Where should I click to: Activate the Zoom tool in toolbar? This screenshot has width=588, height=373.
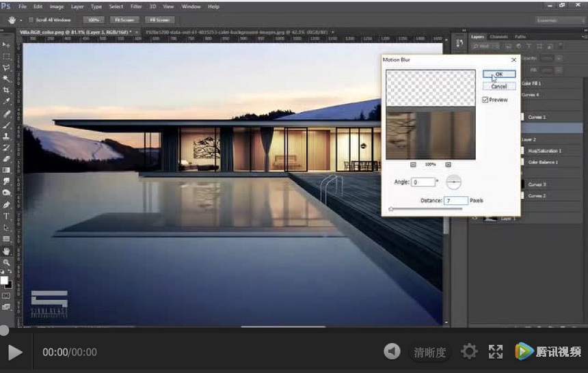click(7, 262)
